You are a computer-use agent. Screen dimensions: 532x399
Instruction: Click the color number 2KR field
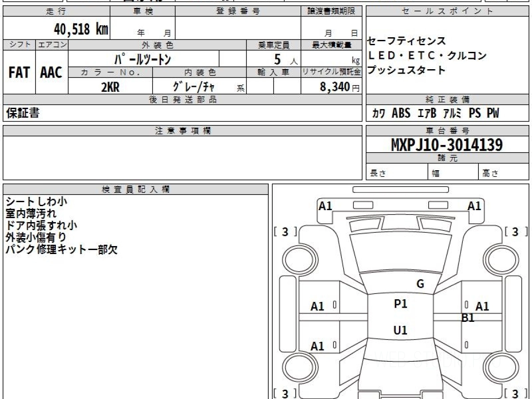[110, 87]
